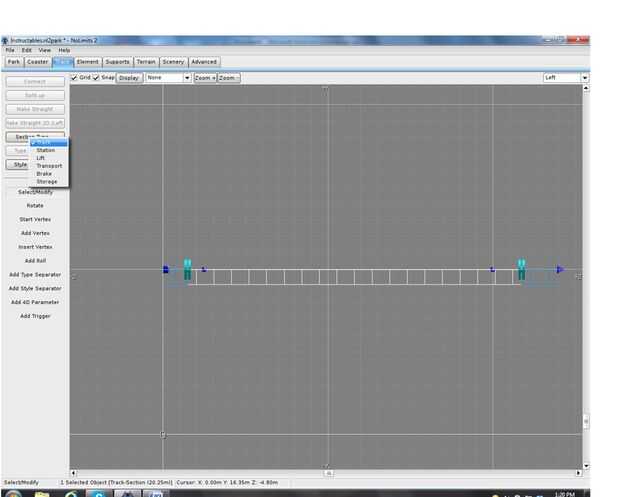
Task: Switch to the Element tab
Action: click(88, 62)
